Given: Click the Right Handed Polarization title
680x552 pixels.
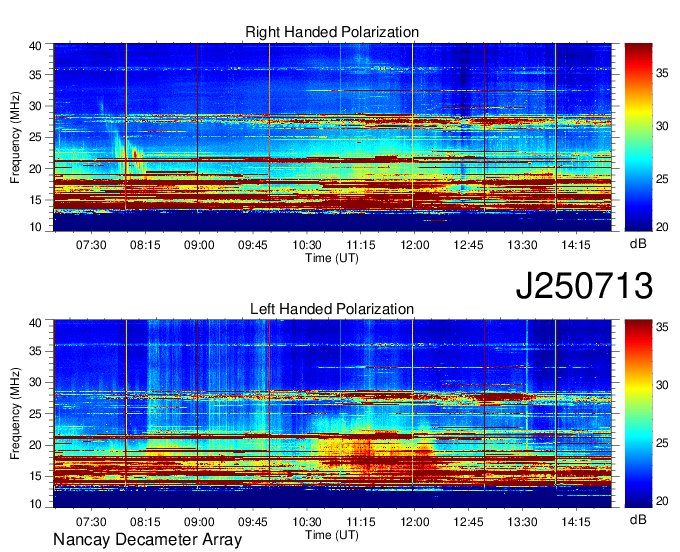Looking at the screenshot, I should [332, 32].
